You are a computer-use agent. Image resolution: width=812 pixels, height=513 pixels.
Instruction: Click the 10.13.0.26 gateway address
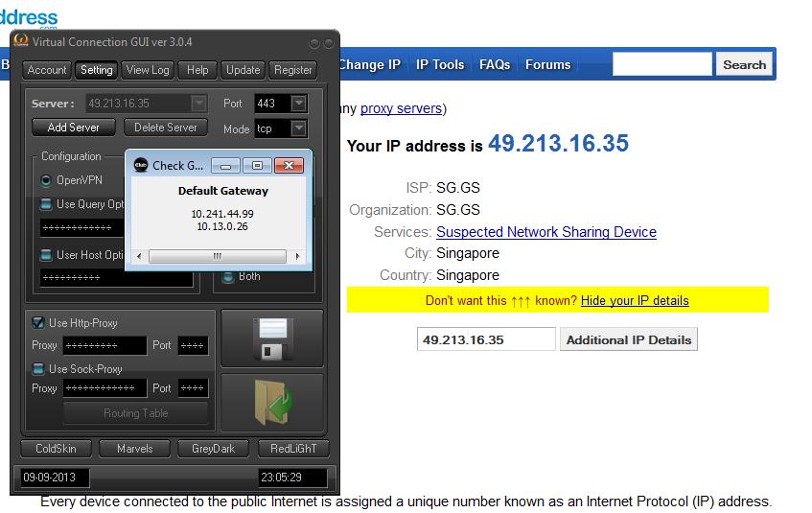[222, 227]
